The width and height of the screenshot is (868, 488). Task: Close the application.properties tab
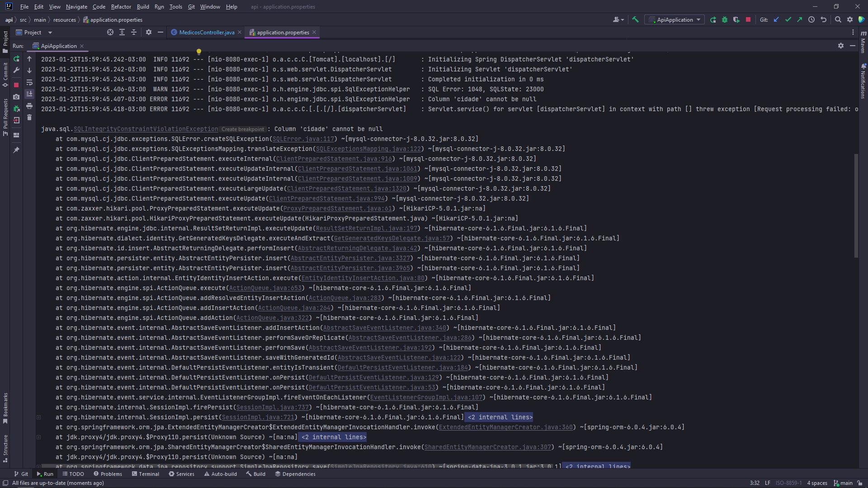click(314, 32)
